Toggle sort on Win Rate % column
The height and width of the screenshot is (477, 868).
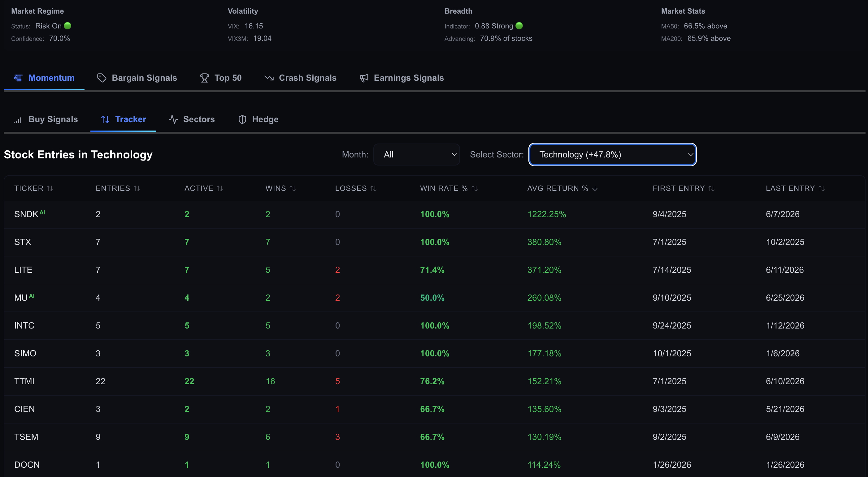pos(475,188)
